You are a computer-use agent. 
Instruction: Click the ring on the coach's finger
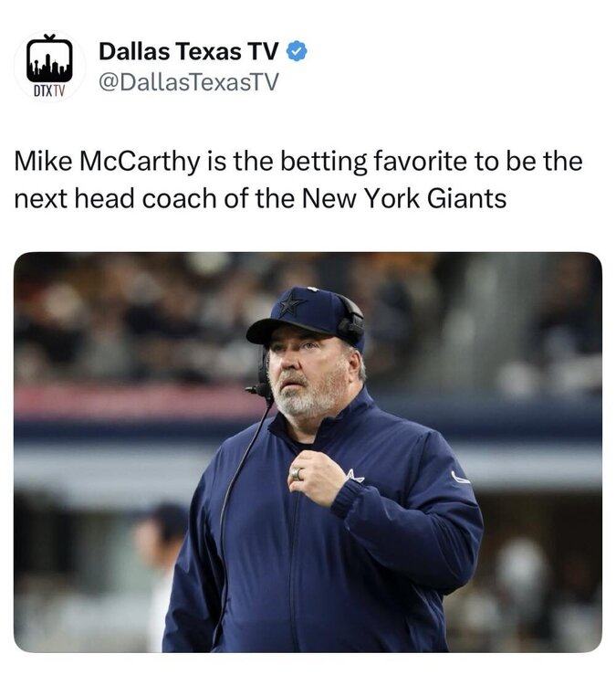point(297,473)
